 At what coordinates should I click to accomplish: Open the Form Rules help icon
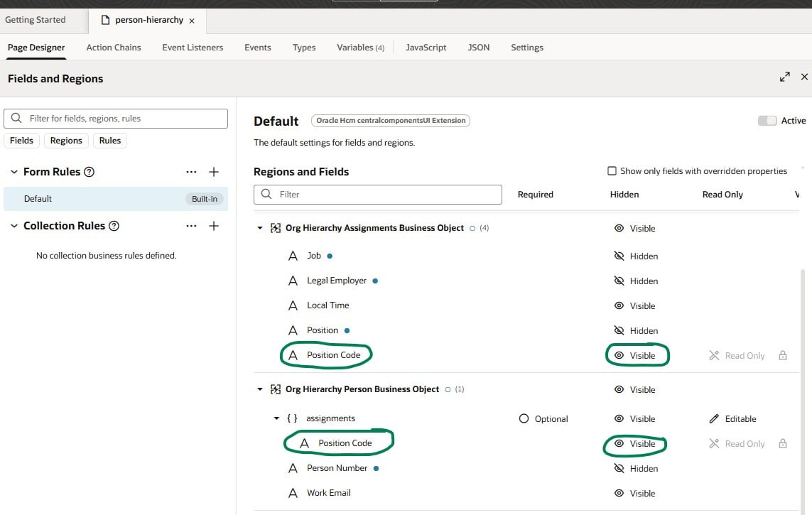click(89, 172)
